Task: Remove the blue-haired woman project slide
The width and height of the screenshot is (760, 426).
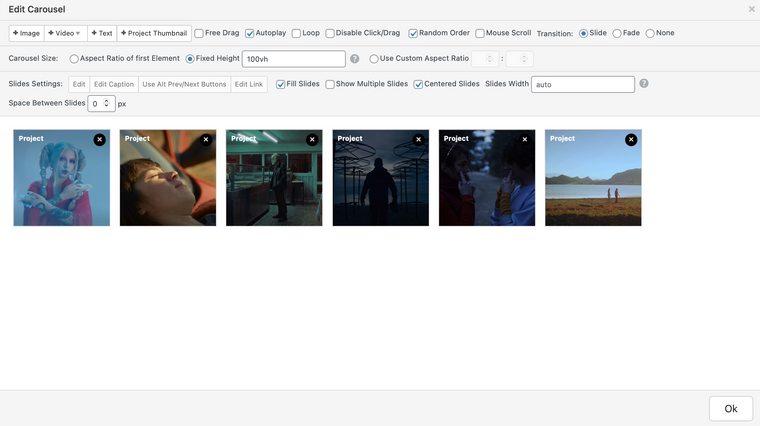Action: point(99,140)
